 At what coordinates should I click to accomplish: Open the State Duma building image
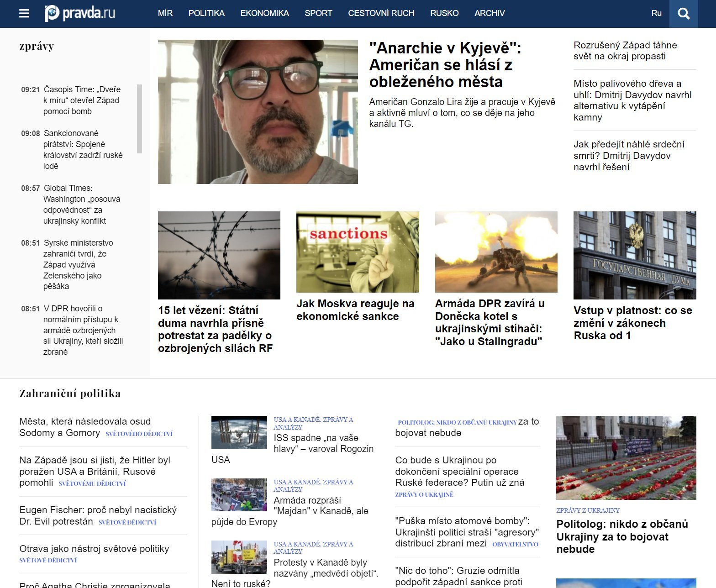635,255
